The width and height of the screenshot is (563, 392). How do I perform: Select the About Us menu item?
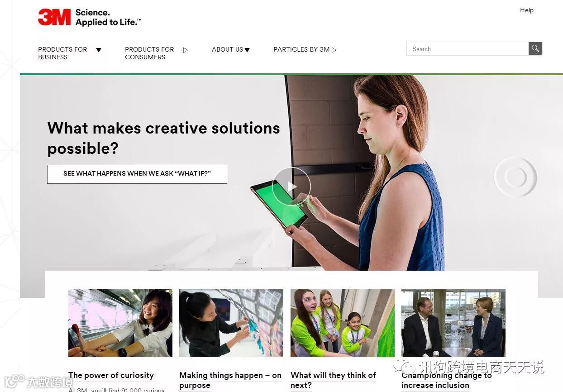point(227,49)
